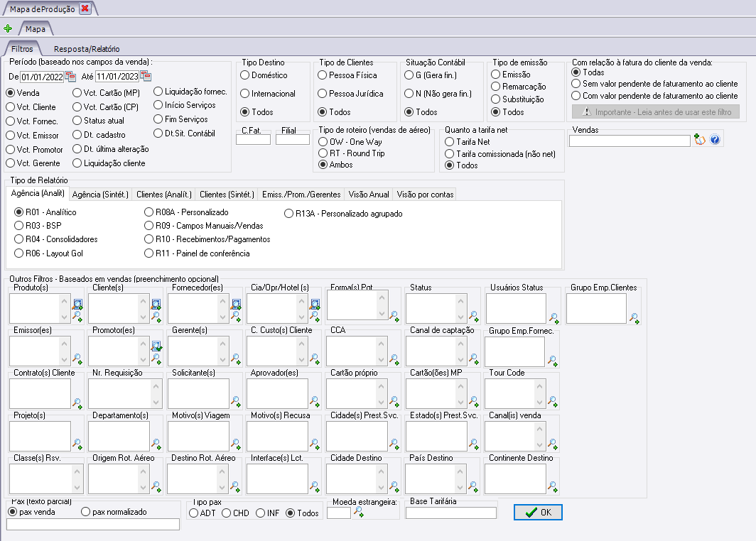Open the calendar picker for the Até date

[x=146, y=77]
